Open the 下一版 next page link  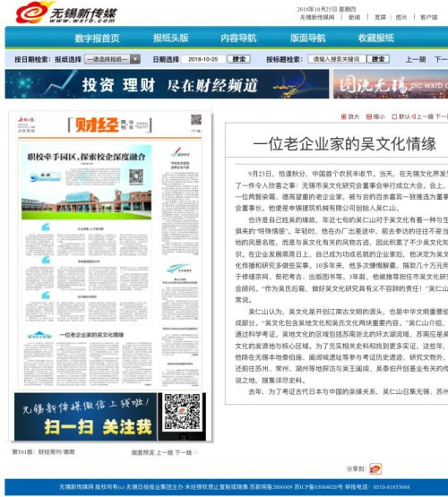point(184,452)
